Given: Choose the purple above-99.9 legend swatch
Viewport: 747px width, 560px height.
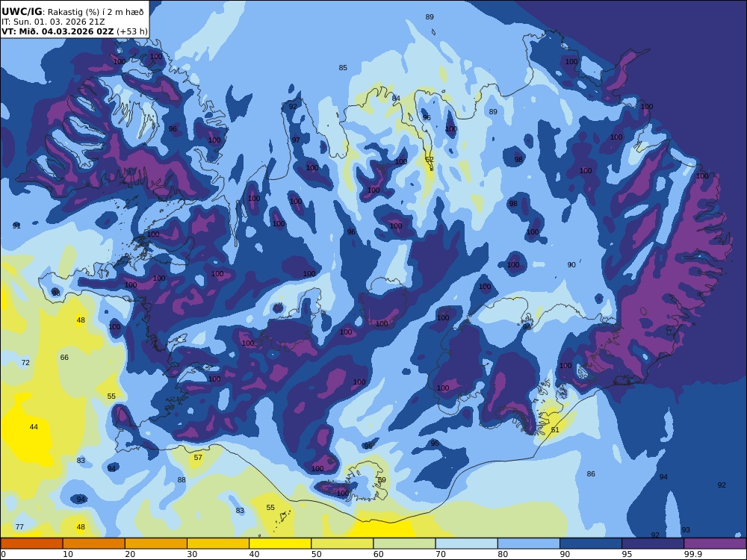Looking at the screenshot, I should click(715, 544).
